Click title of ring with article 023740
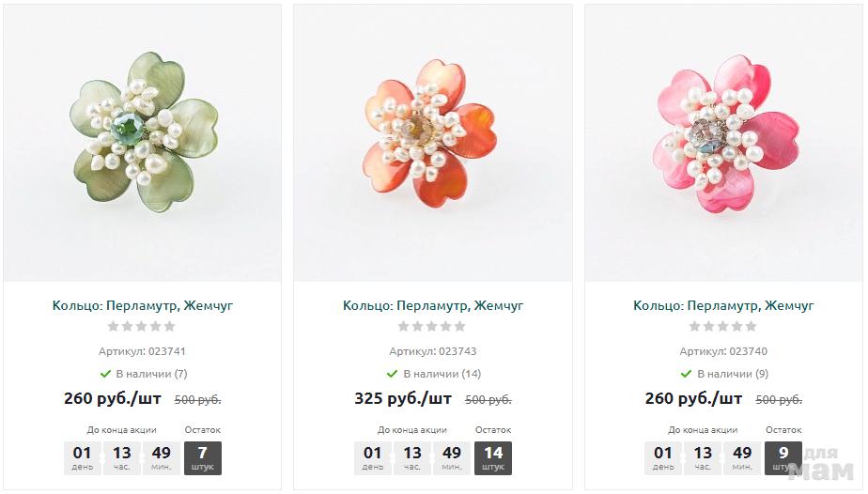The height and width of the screenshot is (494, 868). coord(723,305)
